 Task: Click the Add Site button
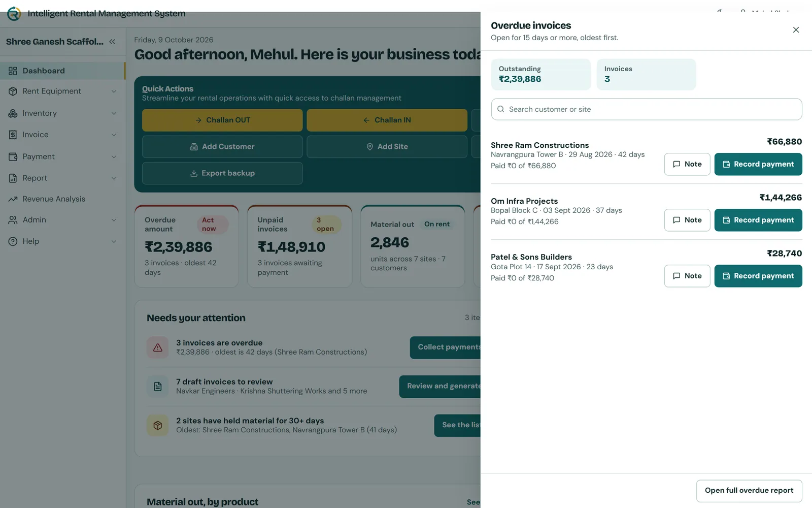(387, 147)
